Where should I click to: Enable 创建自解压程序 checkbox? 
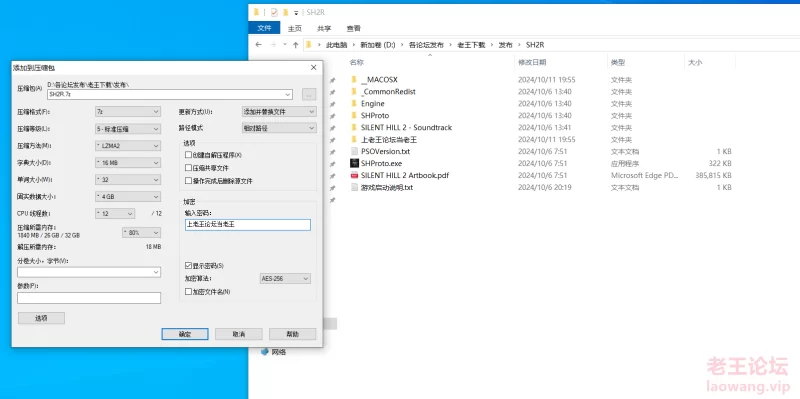(189, 155)
